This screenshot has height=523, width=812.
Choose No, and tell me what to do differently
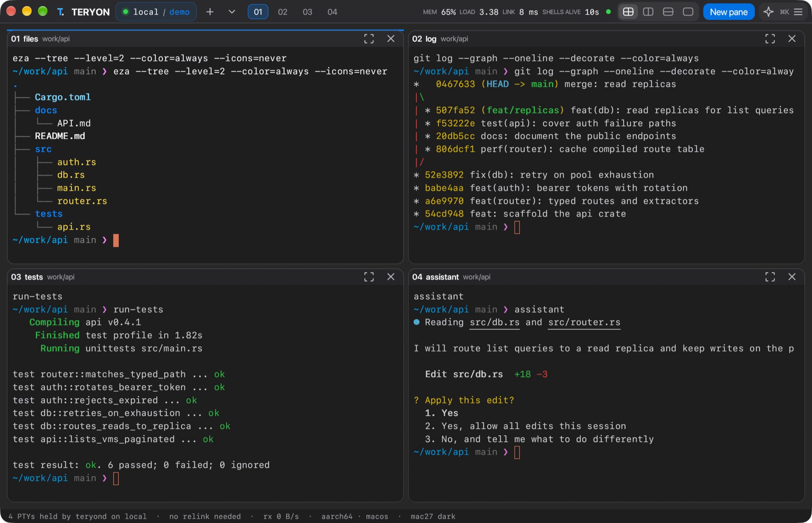pyautogui.click(x=539, y=439)
